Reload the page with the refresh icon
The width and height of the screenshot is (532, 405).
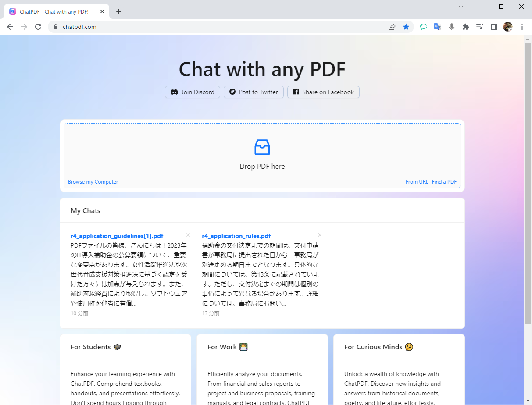[38, 27]
